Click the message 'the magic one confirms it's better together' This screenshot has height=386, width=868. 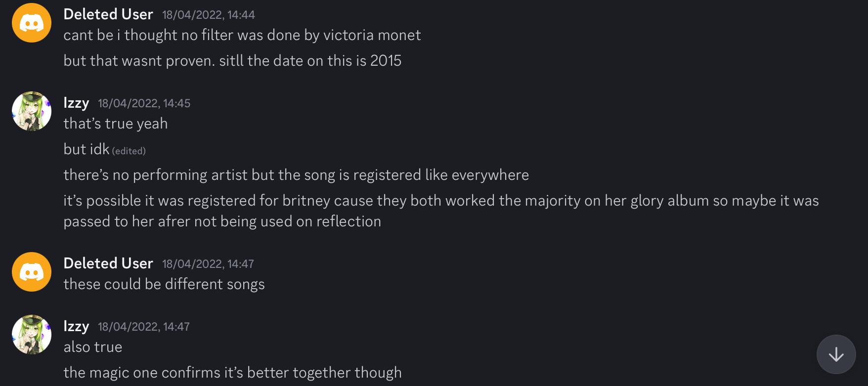click(x=232, y=373)
